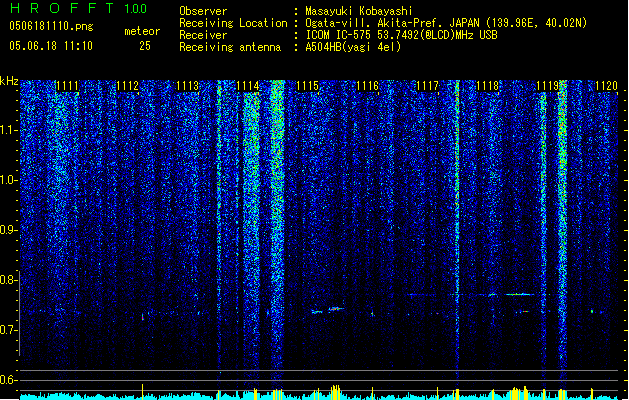This screenshot has height=400, width=629.
Task: Click the 'meteor' label
Action: point(142,31)
